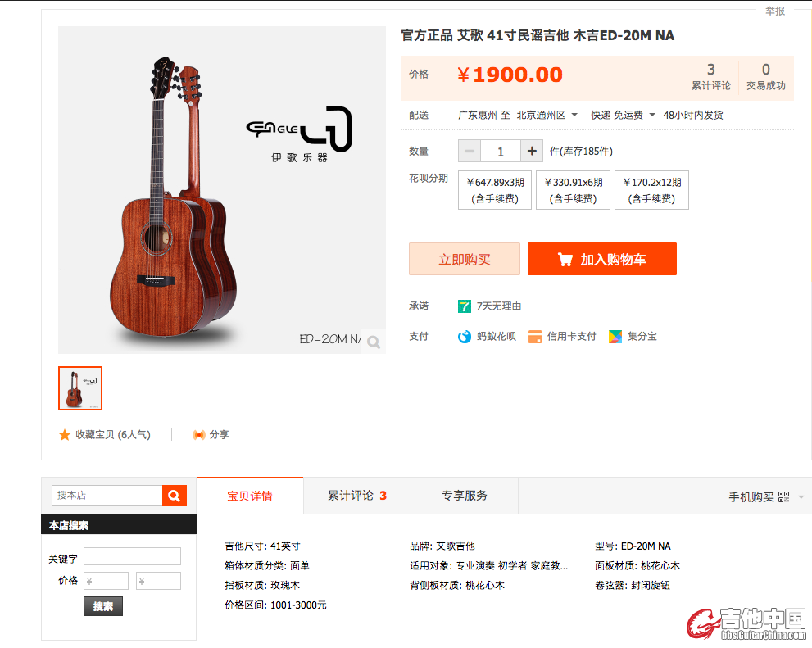
Task: Click the 立即购买 buy now button
Action: pos(465,259)
